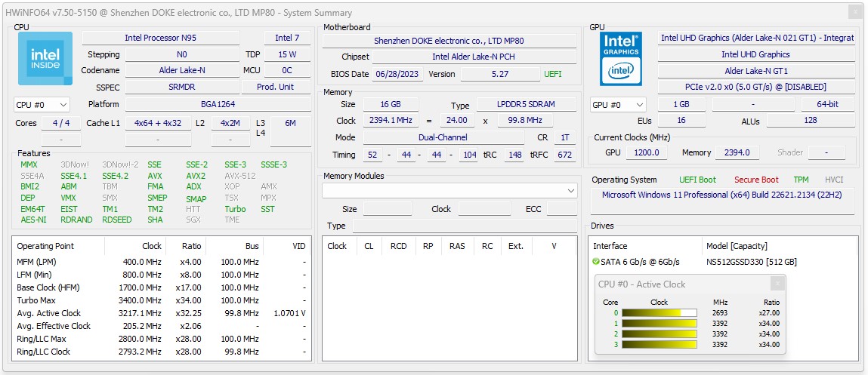Click the Interface column header in Drives

(x=610, y=246)
